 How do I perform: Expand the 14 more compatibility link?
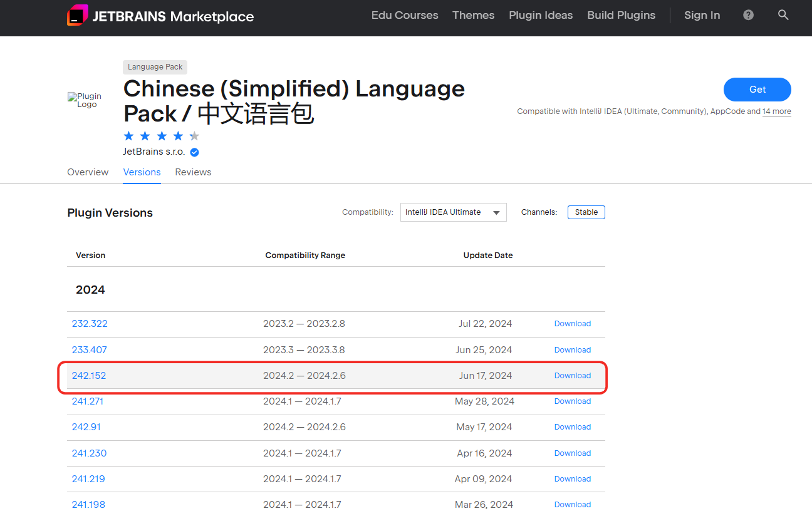777,111
